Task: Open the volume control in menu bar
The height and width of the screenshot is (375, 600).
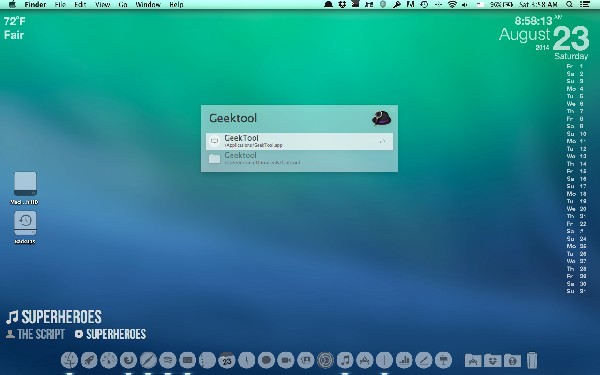Action: click(465, 5)
